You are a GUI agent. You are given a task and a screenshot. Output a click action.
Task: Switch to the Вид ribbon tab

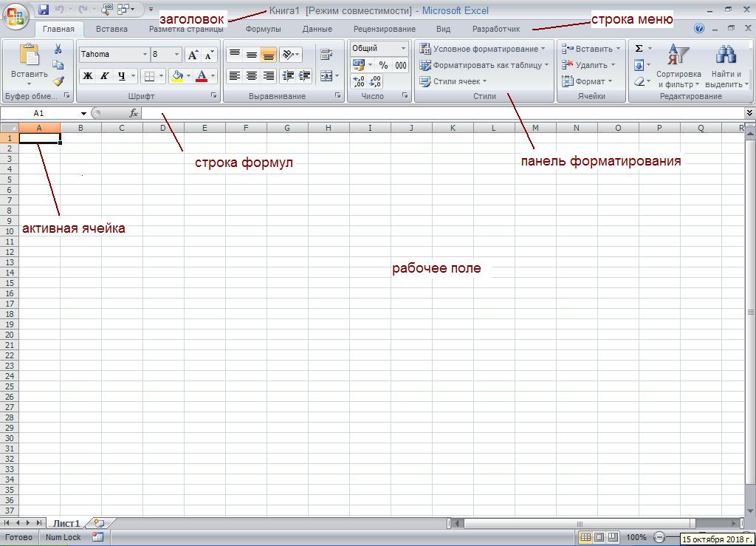pyautogui.click(x=443, y=29)
